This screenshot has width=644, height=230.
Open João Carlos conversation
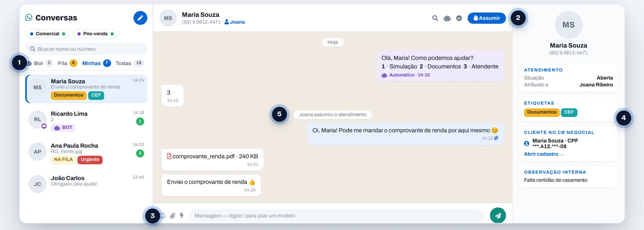point(86,184)
